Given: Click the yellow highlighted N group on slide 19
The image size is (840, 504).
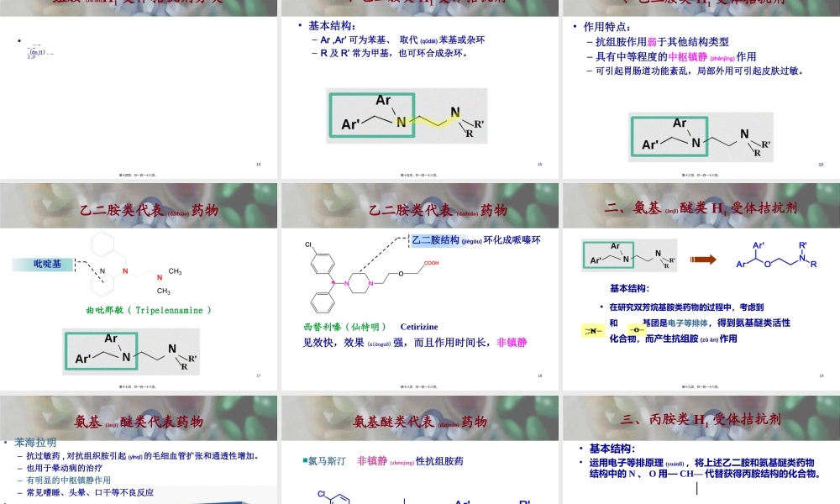Looking at the screenshot, I should [x=592, y=331].
